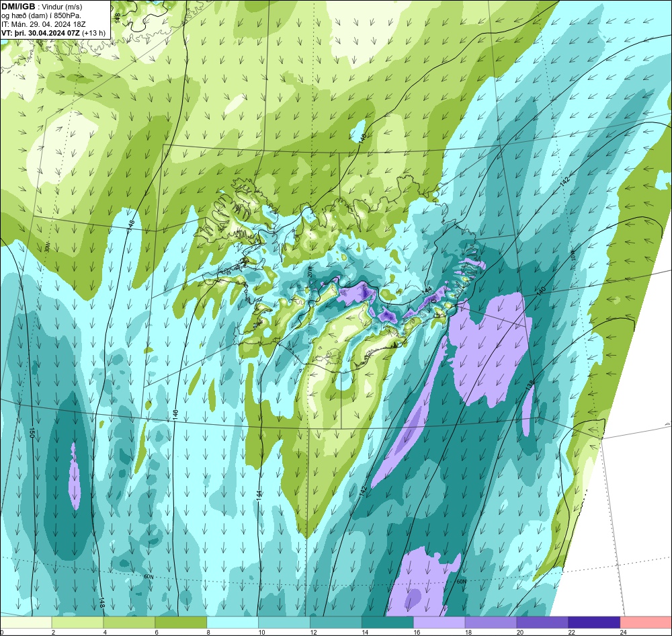Click the olive green 6–8 m/s legend swatch
672x636 pixels.
(181, 622)
